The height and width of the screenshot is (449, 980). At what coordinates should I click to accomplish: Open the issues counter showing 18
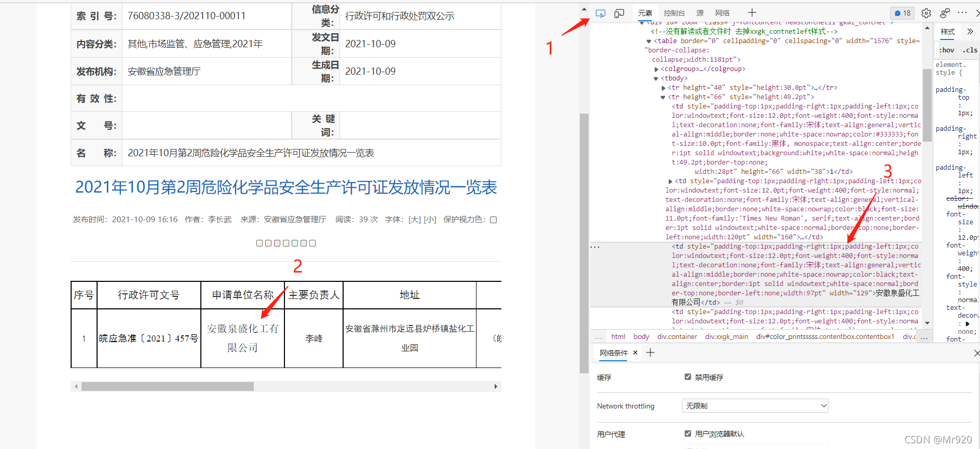903,13
